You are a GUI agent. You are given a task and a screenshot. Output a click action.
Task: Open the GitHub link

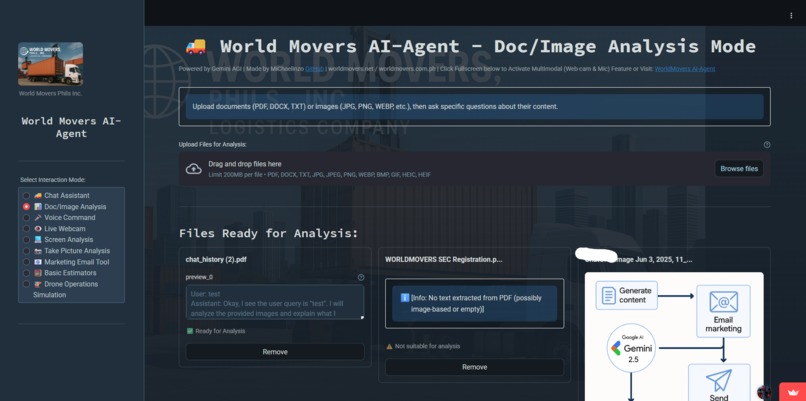tap(314, 69)
